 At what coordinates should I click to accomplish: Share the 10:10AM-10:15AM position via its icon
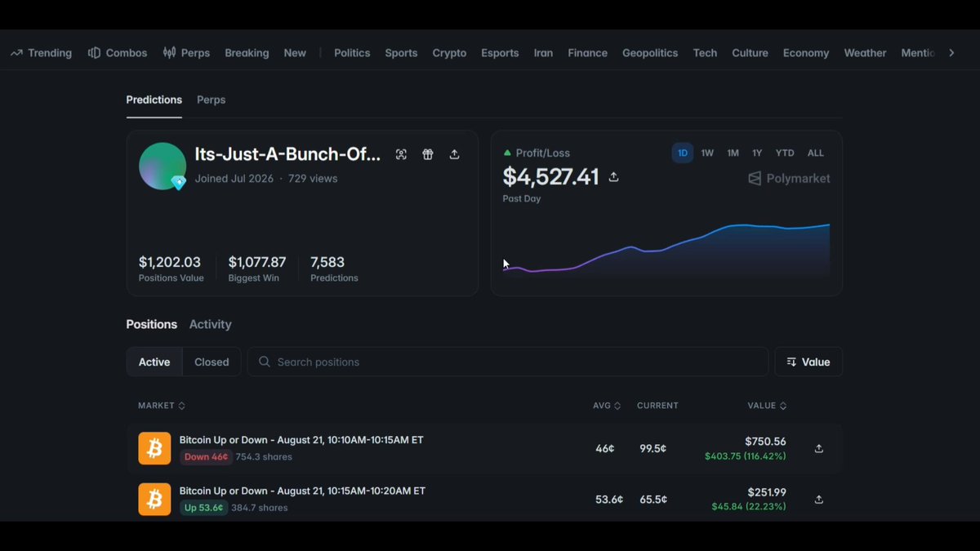[x=819, y=448]
